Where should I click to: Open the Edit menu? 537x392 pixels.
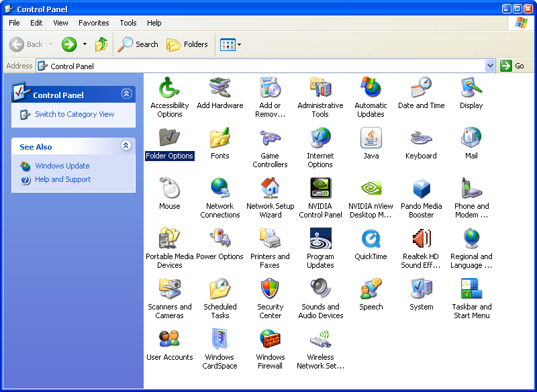coord(36,23)
